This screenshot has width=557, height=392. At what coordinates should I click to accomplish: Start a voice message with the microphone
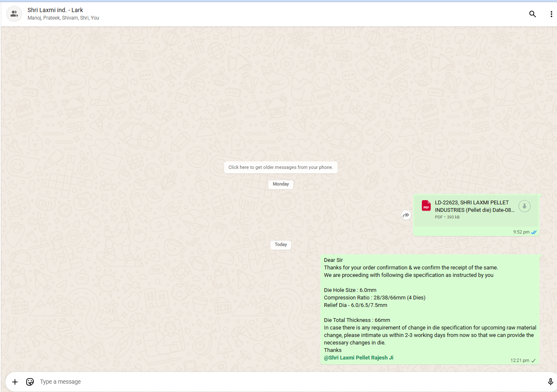coord(550,382)
